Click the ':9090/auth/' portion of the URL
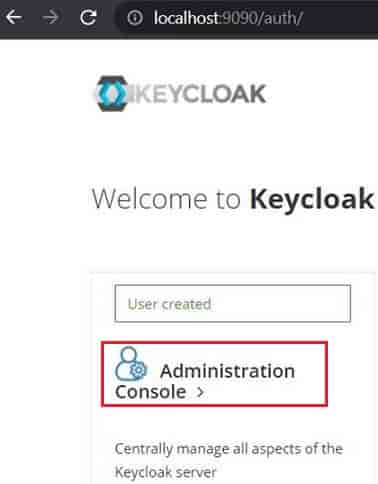The image size is (378, 484). pyautogui.click(x=261, y=18)
